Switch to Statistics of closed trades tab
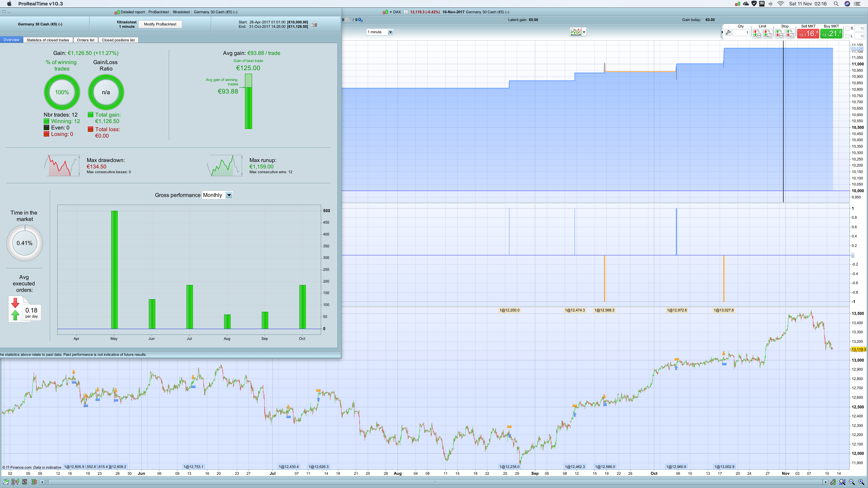The height and width of the screenshot is (488, 868). click(47, 40)
